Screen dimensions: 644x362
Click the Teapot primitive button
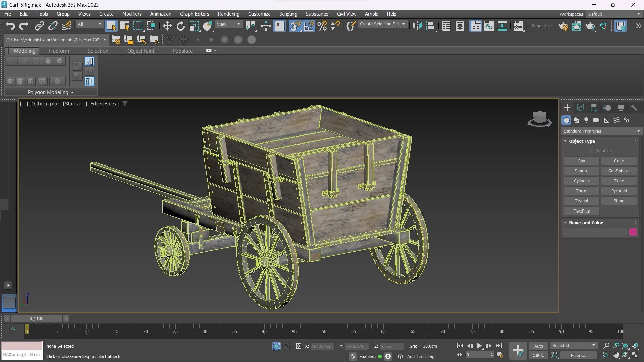pos(581,201)
